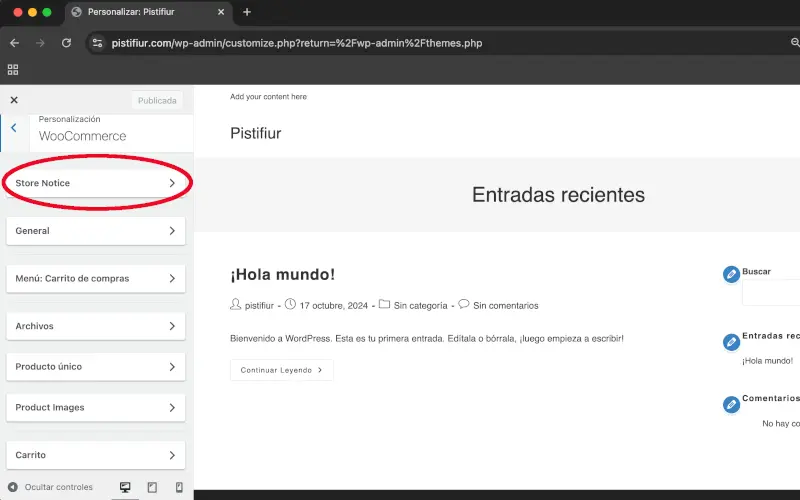This screenshot has height=500, width=800.
Task: Expand the General chevron arrow
Action: click(x=172, y=231)
